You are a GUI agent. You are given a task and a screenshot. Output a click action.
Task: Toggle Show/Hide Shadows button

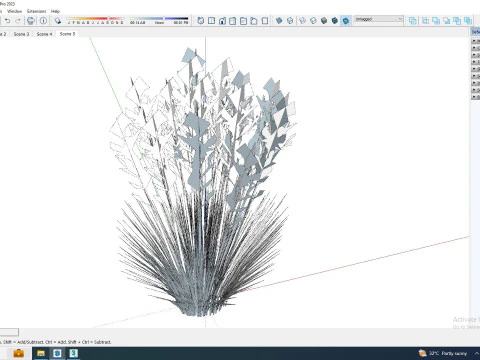(58, 21)
